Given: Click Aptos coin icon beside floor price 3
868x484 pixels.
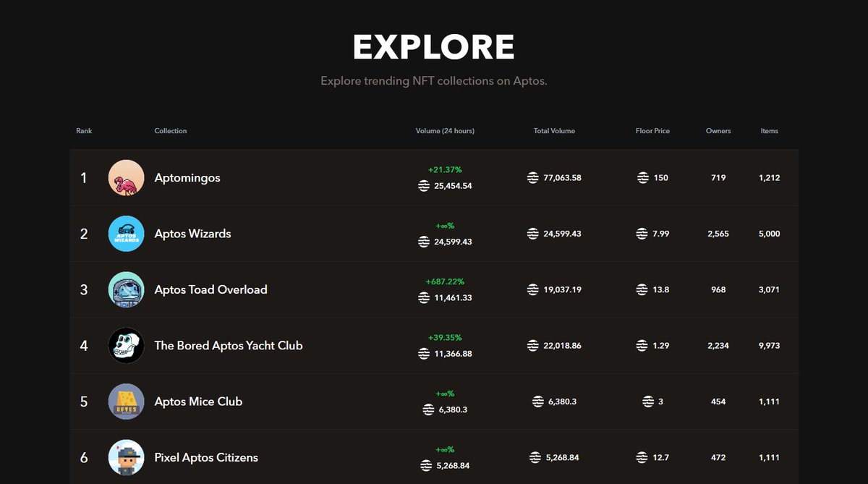Looking at the screenshot, I should 648,402.
